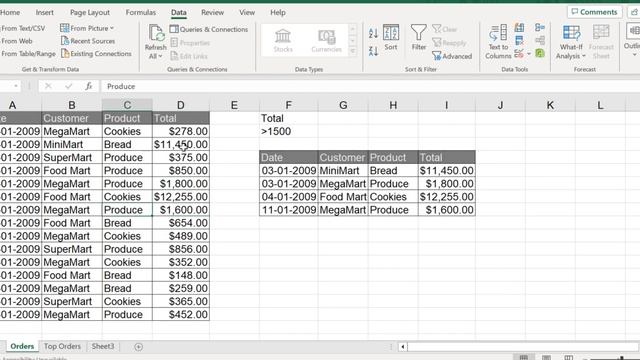Click the Insert Function fx icon
The height and width of the screenshot is (360, 640).
[x=89, y=86]
